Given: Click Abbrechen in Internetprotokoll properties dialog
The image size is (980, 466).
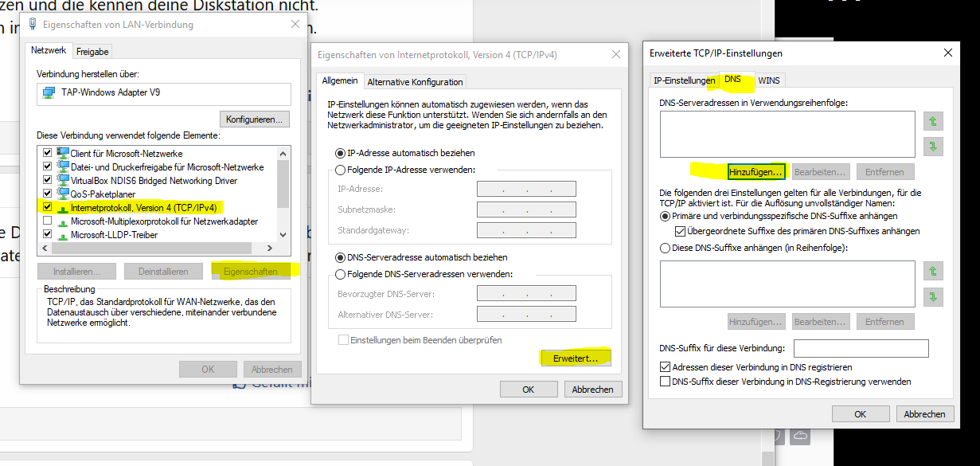Looking at the screenshot, I should point(593,390).
